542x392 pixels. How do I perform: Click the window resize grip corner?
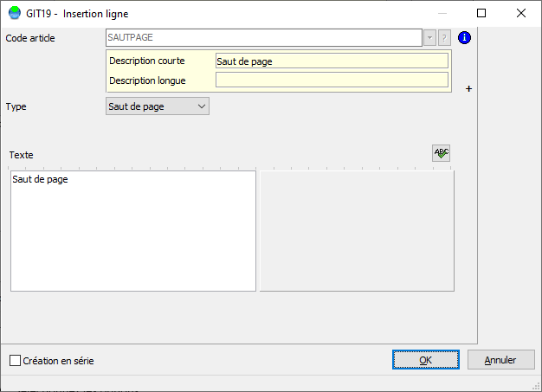[536, 387]
